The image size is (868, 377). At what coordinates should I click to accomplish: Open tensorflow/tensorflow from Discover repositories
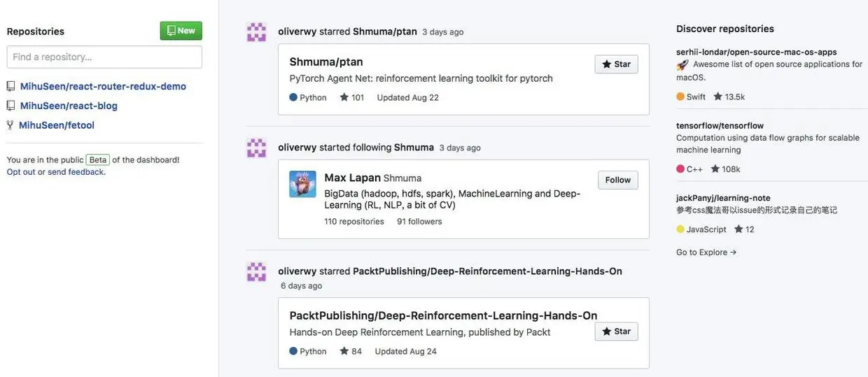(x=720, y=126)
